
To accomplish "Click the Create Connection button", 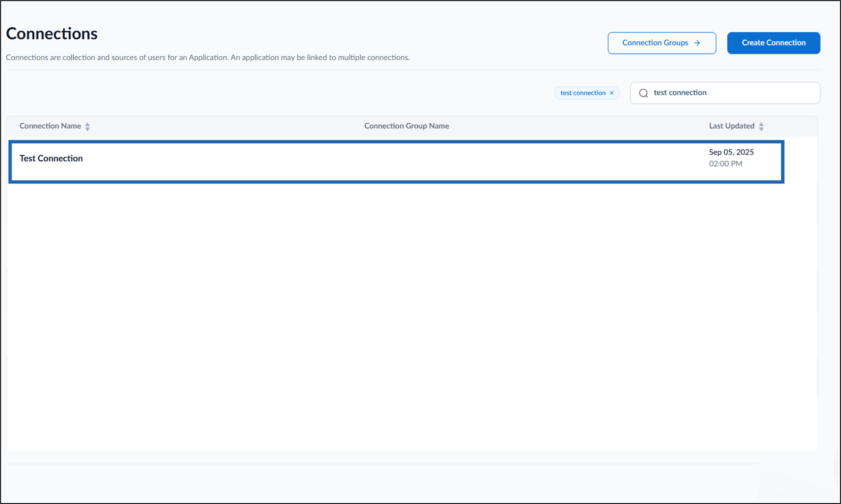I will [x=773, y=43].
